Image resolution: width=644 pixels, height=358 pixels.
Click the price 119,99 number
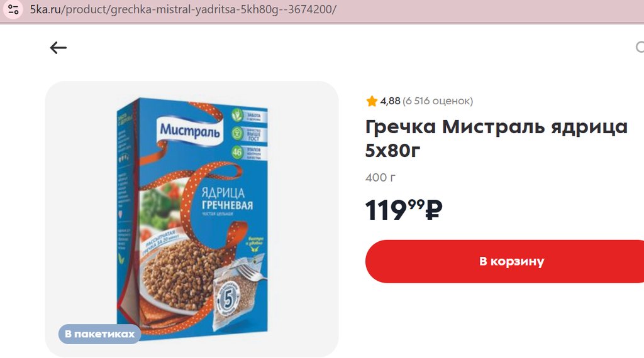(395, 210)
